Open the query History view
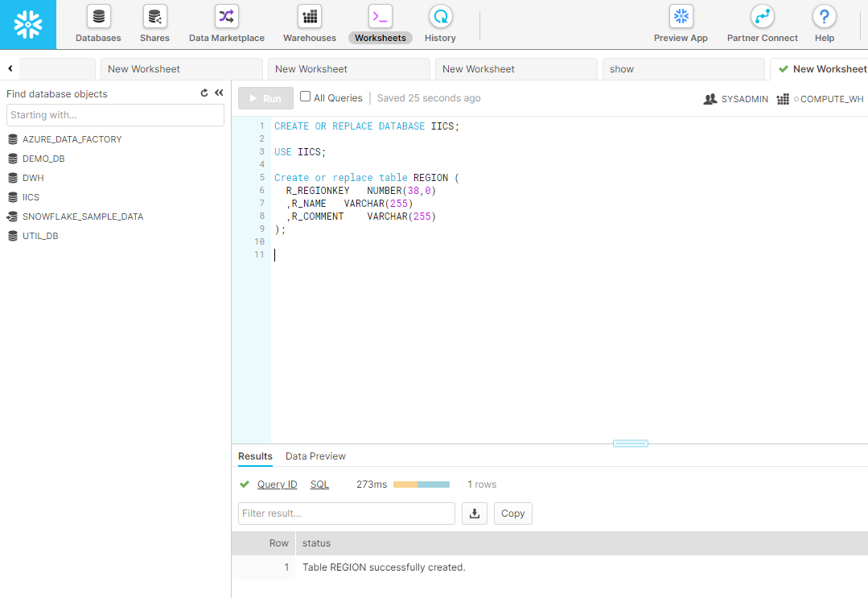Screen dimensions: 868x598 click(x=439, y=24)
